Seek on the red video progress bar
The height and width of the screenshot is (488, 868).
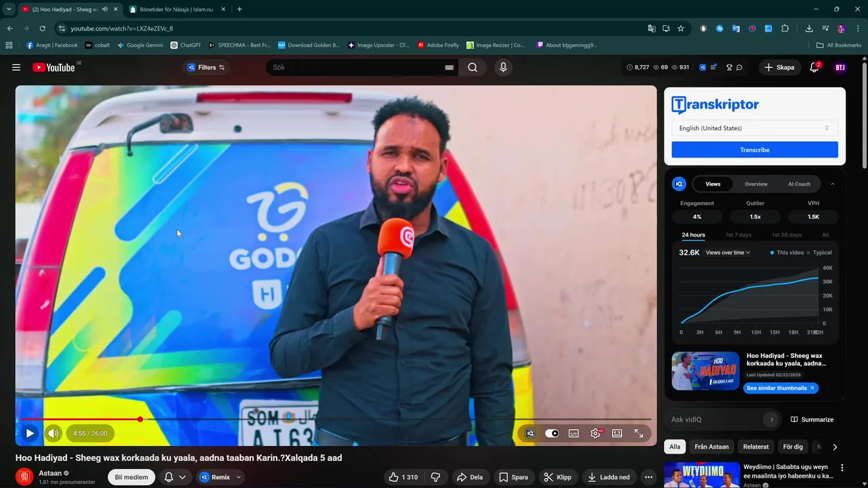80,420
